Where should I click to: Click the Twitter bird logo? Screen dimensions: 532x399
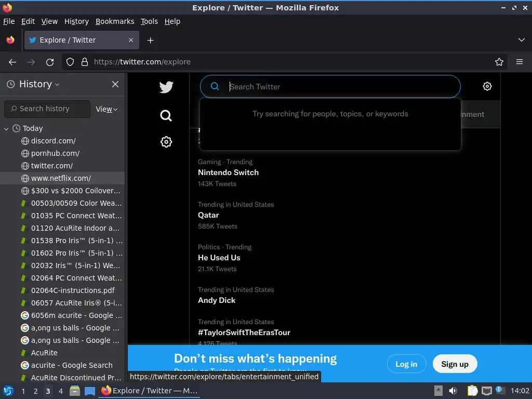(x=166, y=87)
